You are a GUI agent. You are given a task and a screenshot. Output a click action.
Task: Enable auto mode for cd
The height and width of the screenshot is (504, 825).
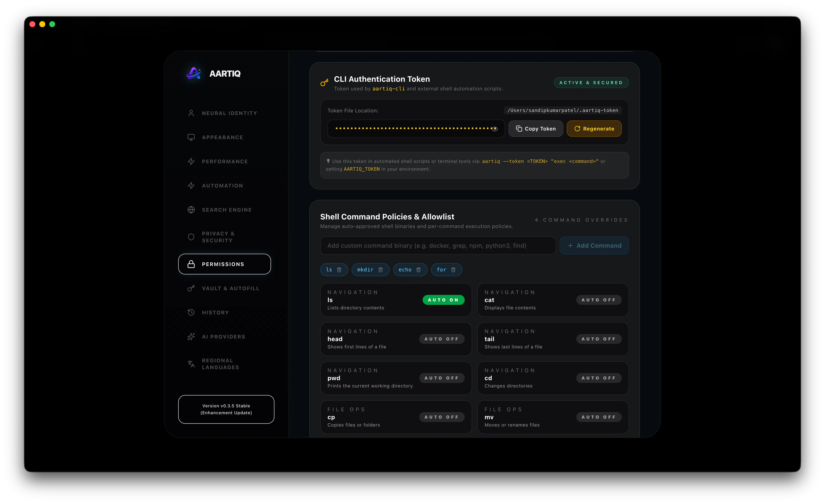click(599, 378)
